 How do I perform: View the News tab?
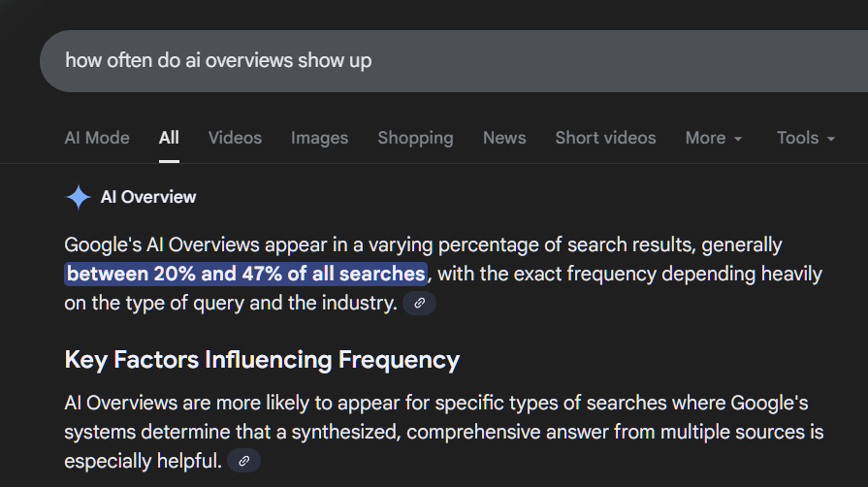tap(504, 138)
